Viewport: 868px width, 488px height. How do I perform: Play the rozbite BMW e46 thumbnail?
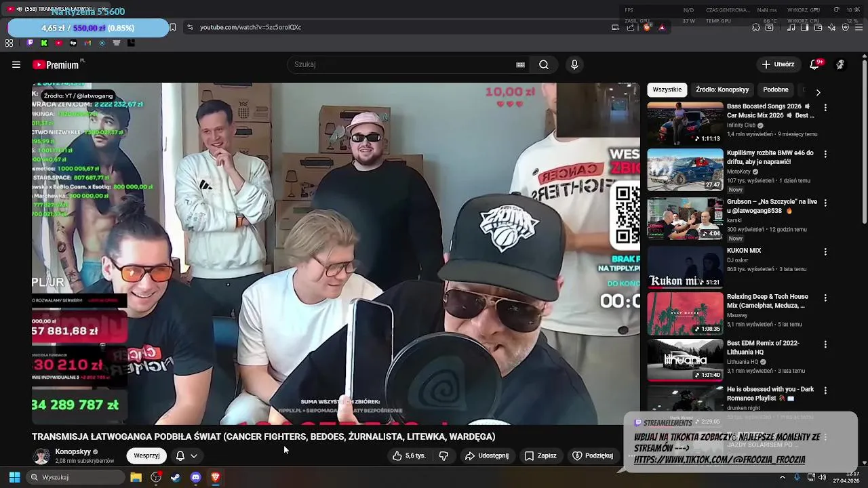685,170
